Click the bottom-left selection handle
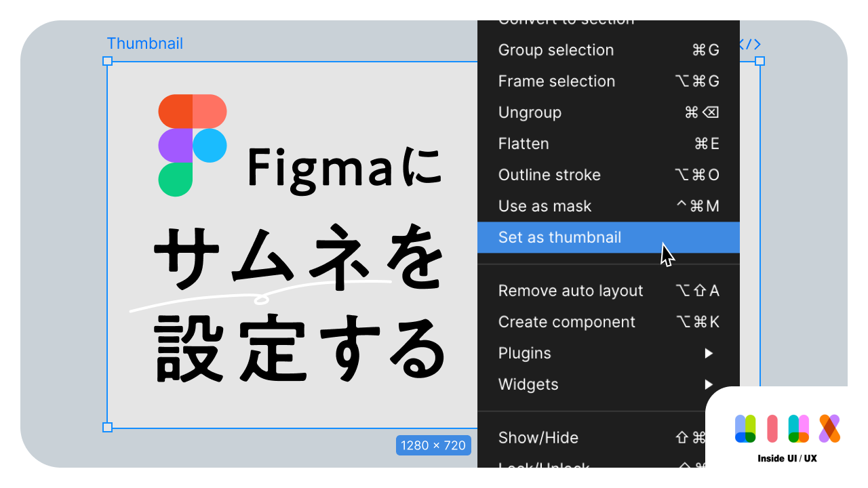This screenshot has height=488, width=868. (x=107, y=427)
